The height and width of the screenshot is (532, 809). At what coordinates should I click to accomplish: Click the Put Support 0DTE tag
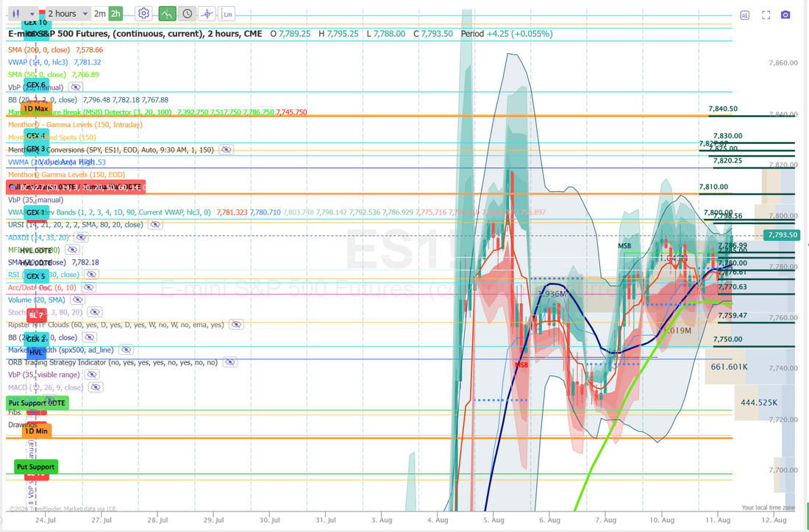37,403
